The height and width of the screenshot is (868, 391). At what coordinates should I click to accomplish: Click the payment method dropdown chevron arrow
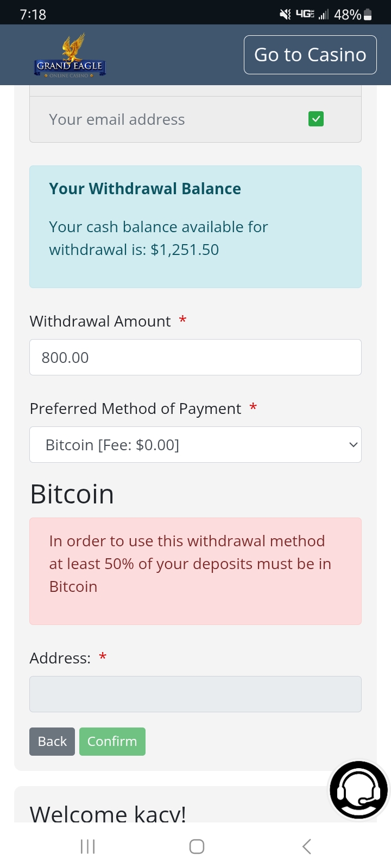coord(353,445)
